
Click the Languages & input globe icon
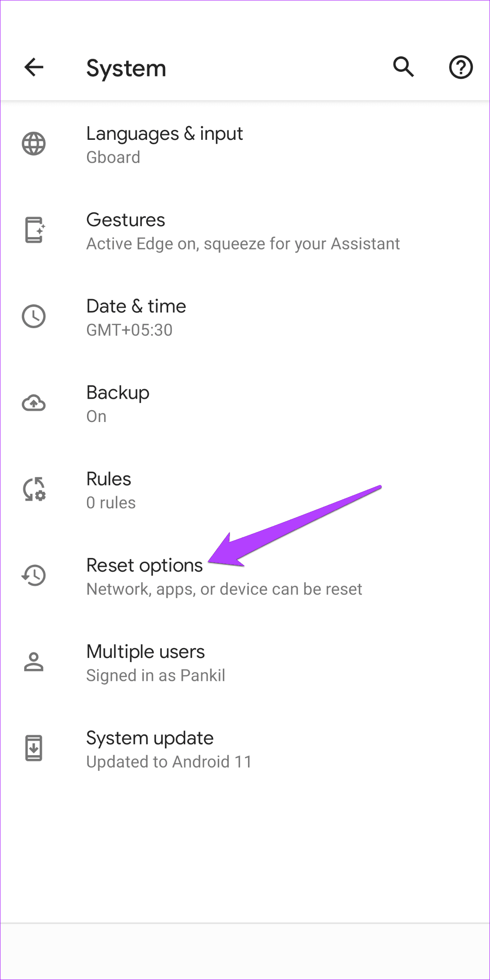coord(34,144)
